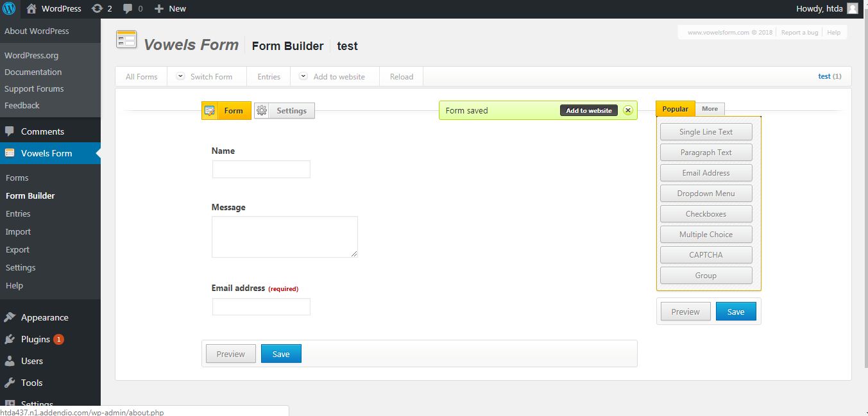Open All Forms in the toolbar
Viewport: 868px width, 416px height.
click(x=141, y=76)
